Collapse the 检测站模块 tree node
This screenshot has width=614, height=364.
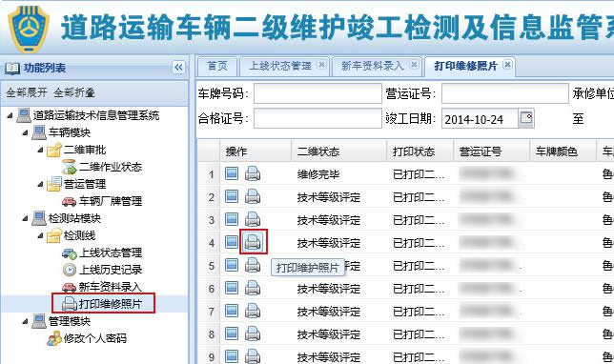pos(25,218)
